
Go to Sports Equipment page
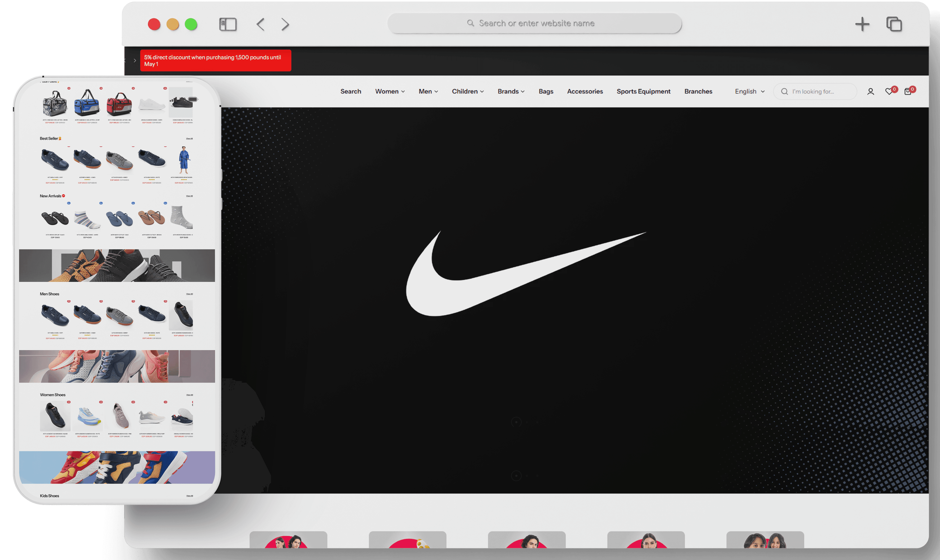(643, 92)
